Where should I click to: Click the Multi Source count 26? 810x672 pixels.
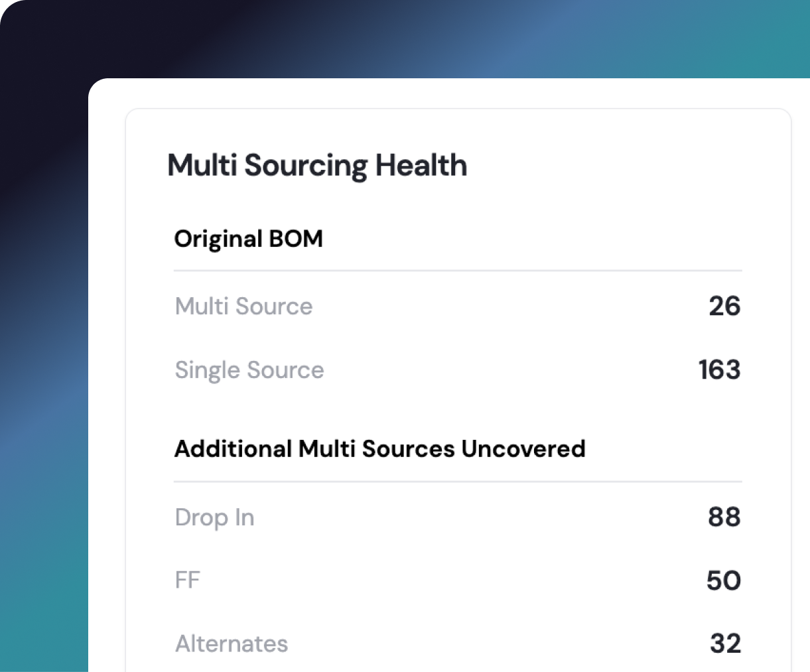(724, 306)
